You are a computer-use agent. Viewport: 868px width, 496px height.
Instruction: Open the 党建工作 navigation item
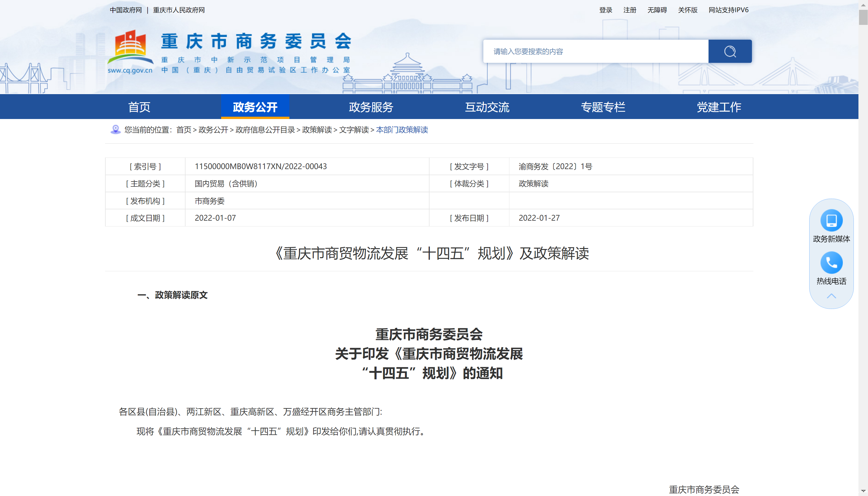[719, 107]
